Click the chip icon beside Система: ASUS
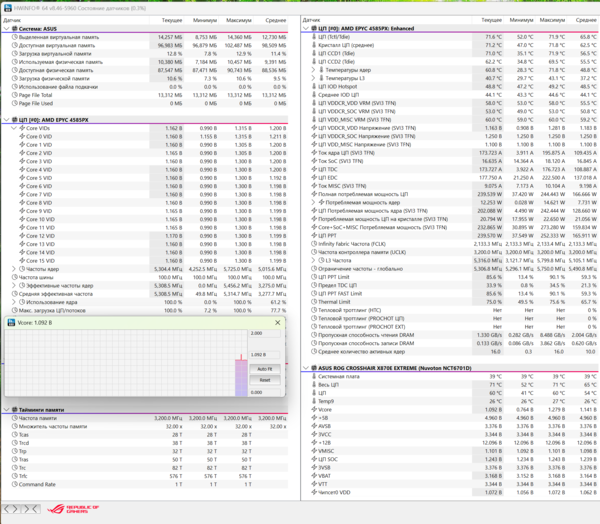Screen dimensions: 600x524 (x=15, y=29)
